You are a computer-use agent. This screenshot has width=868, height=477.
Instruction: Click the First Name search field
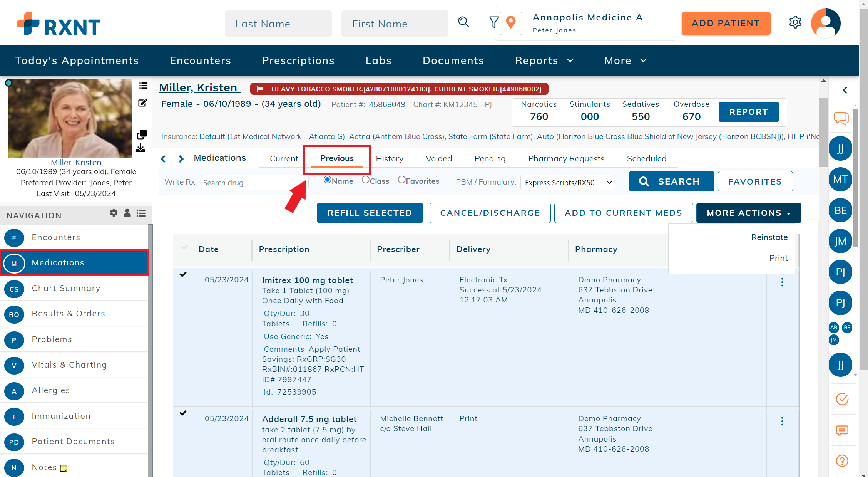[395, 24]
